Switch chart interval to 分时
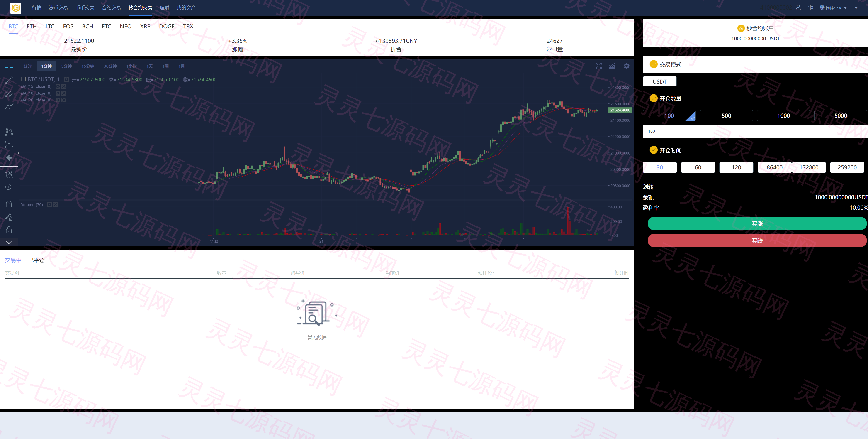Viewport: 868px width, 439px height. point(28,66)
